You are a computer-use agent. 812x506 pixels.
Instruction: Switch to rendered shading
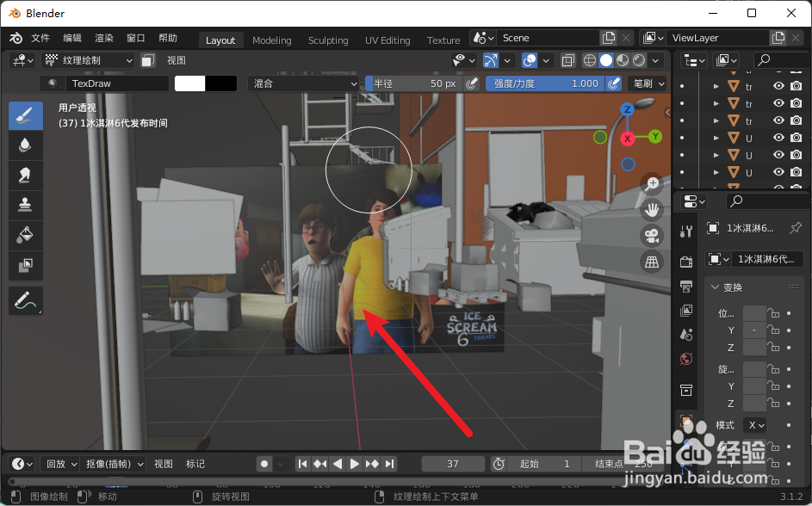[x=639, y=60]
